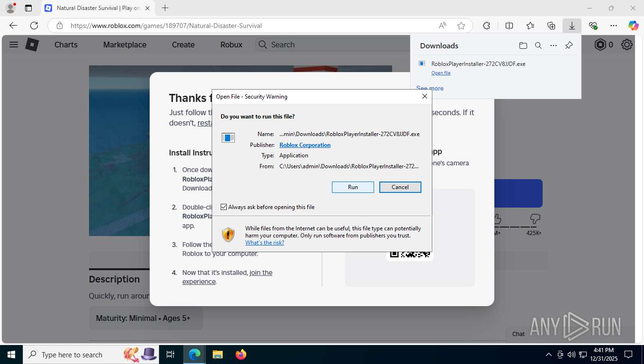Toggle the Downloads toolbar button
This screenshot has width=644, height=364.
pos(572,26)
